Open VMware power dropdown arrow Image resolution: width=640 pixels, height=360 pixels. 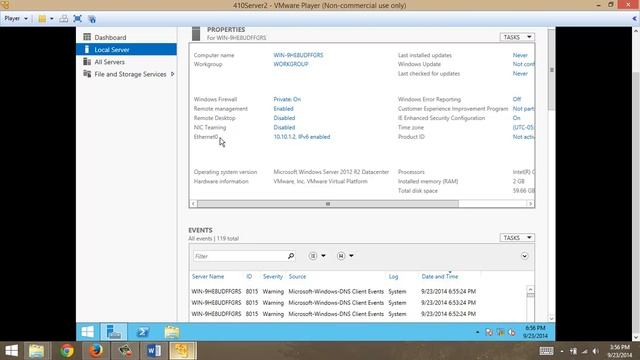point(51,19)
